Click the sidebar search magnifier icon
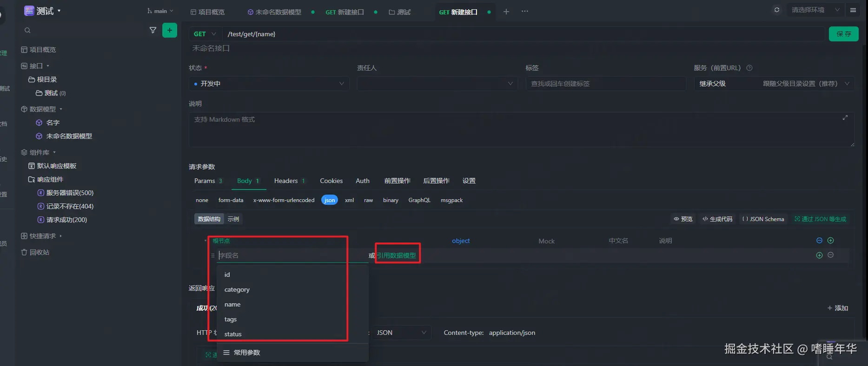 coord(27,30)
